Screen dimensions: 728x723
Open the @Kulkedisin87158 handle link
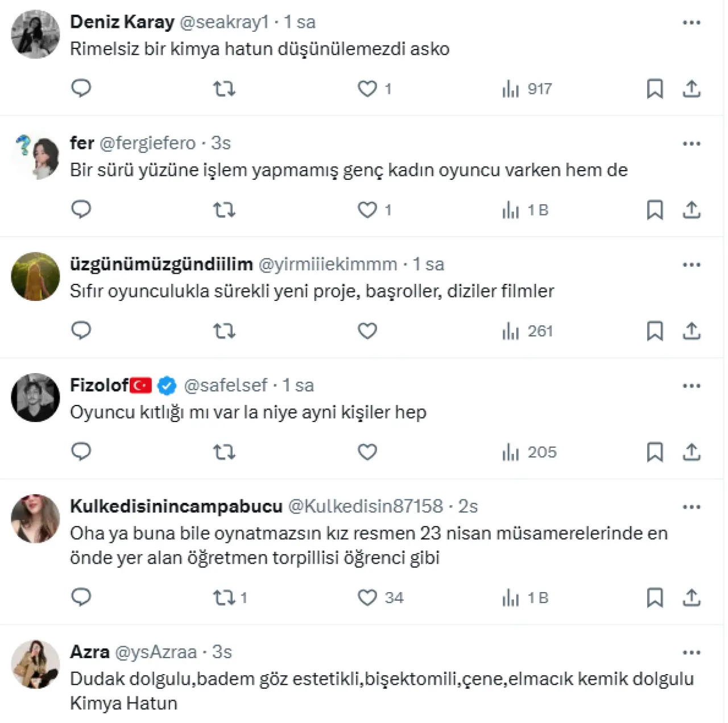pos(365,506)
